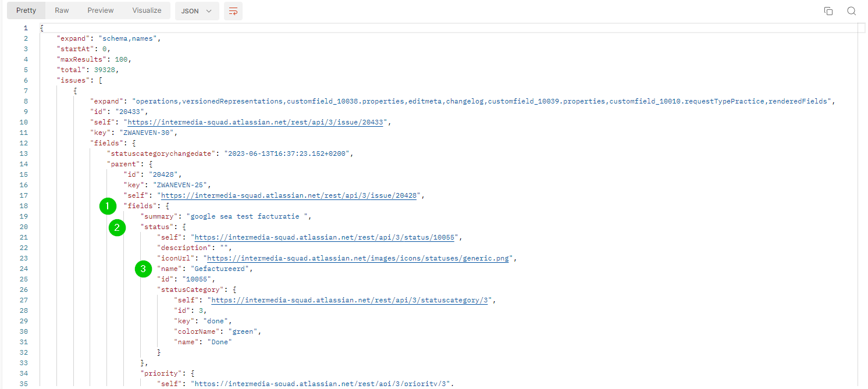Switch to the Visualize tab
The height and width of the screenshot is (389, 868).
pyautogui.click(x=147, y=10)
